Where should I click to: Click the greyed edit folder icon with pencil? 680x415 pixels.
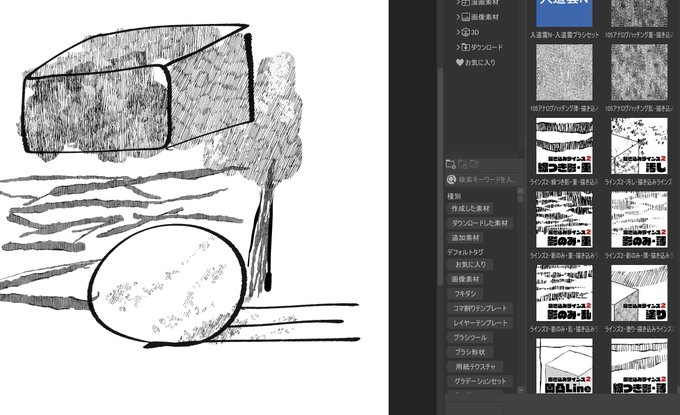(474, 164)
